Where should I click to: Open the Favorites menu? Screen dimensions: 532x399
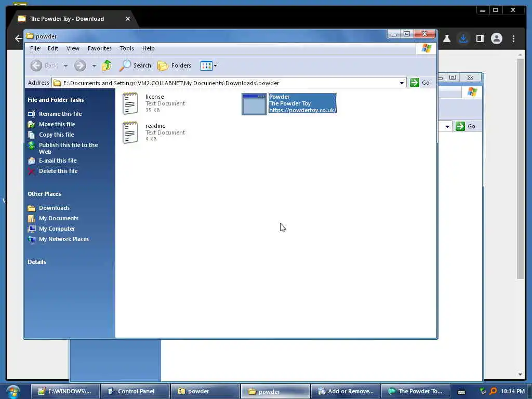99,48
